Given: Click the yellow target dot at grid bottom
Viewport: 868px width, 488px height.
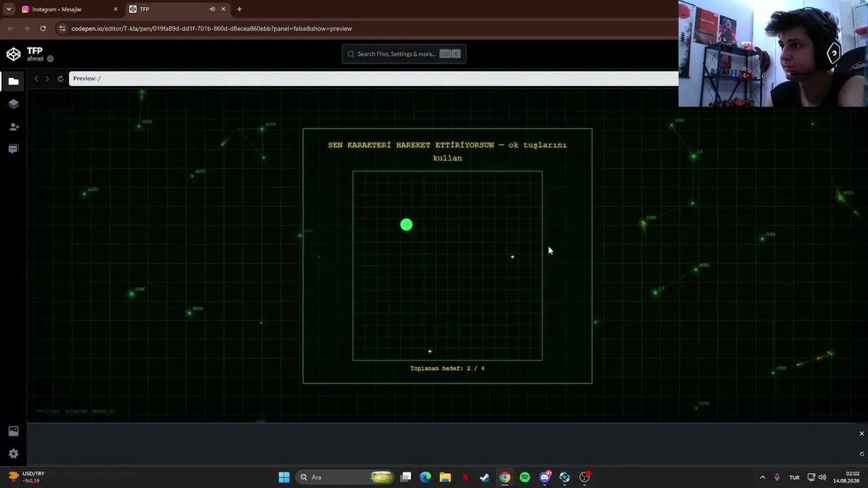Looking at the screenshot, I should pos(430,351).
